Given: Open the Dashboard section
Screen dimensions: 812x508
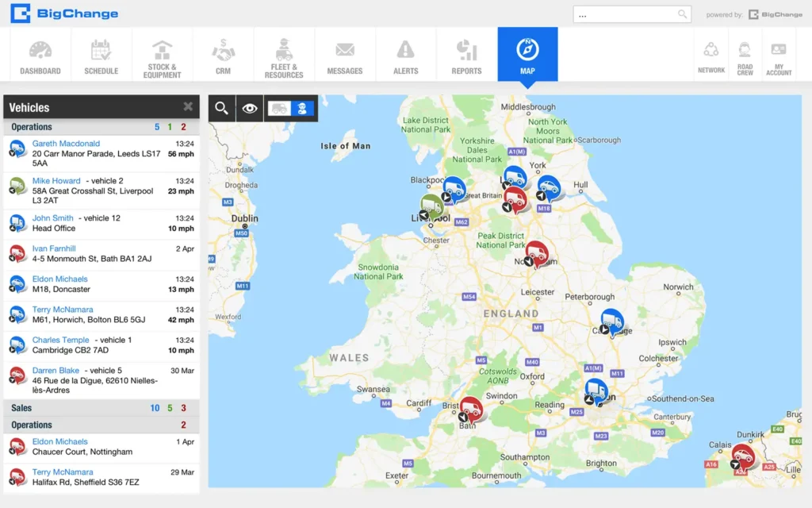Looking at the screenshot, I should [x=40, y=56].
